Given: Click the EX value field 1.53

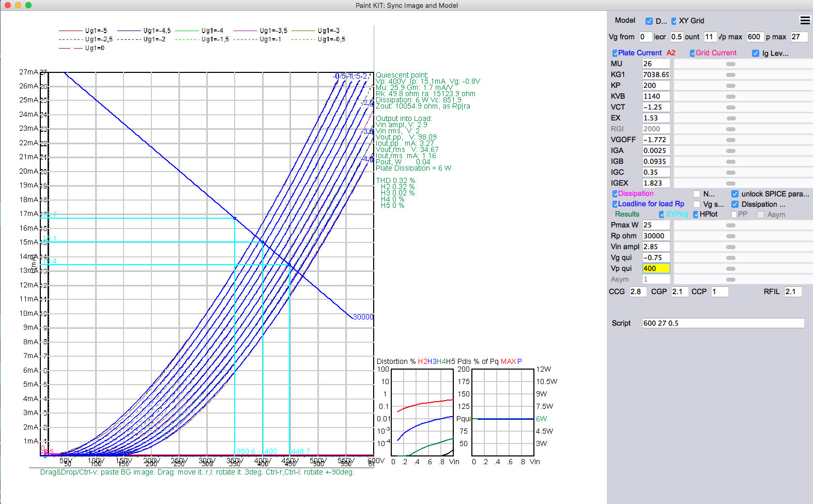Looking at the screenshot, I should (656, 118).
